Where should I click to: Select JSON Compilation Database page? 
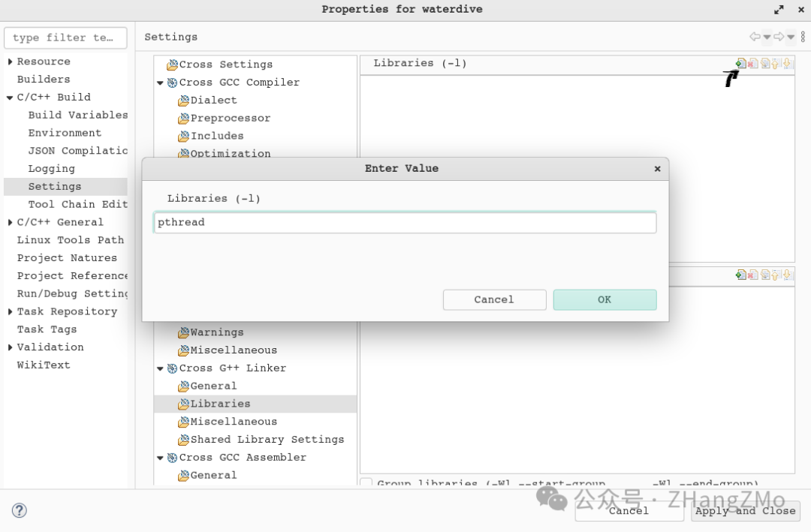coord(78,151)
